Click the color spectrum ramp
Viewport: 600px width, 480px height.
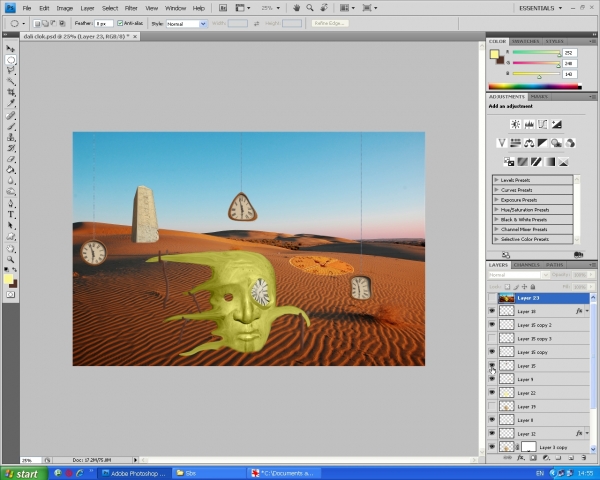(x=535, y=87)
